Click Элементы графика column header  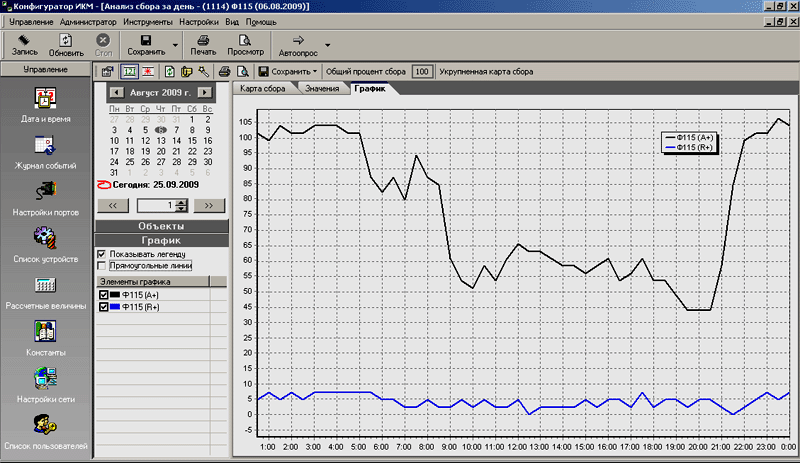153,281
